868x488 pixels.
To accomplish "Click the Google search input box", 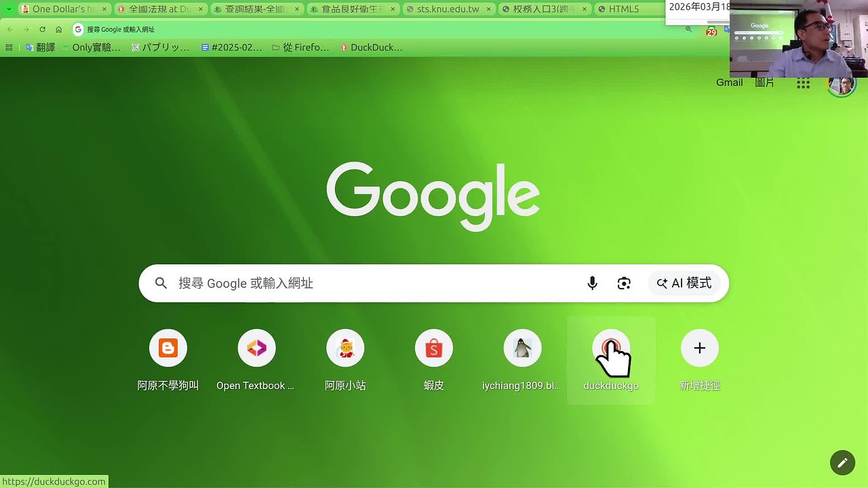I will [434, 283].
